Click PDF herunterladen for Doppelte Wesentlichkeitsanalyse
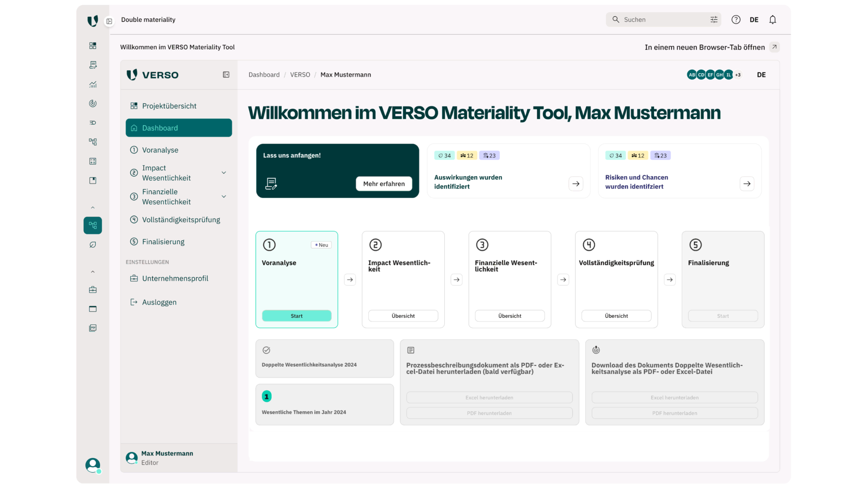This screenshot has height=488, width=868. (674, 413)
